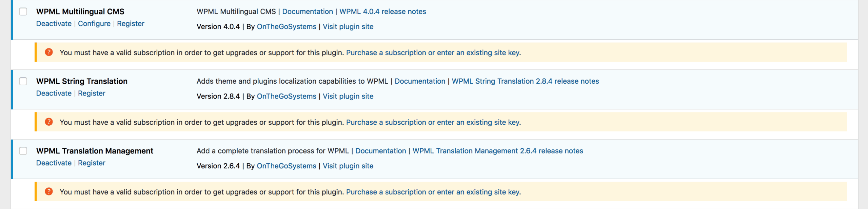Register the WPML Translation Management plugin
This screenshot has width=868, height=209.
click(x=92, y=163)
